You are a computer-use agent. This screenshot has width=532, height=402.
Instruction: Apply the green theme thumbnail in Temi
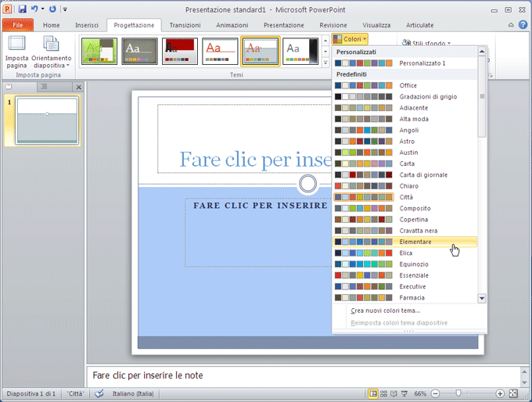point(99,51)
